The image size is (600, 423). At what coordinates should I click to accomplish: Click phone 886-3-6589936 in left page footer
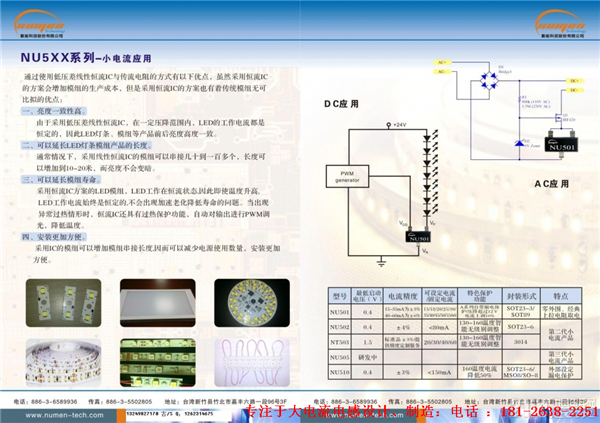tap(46, 402)
